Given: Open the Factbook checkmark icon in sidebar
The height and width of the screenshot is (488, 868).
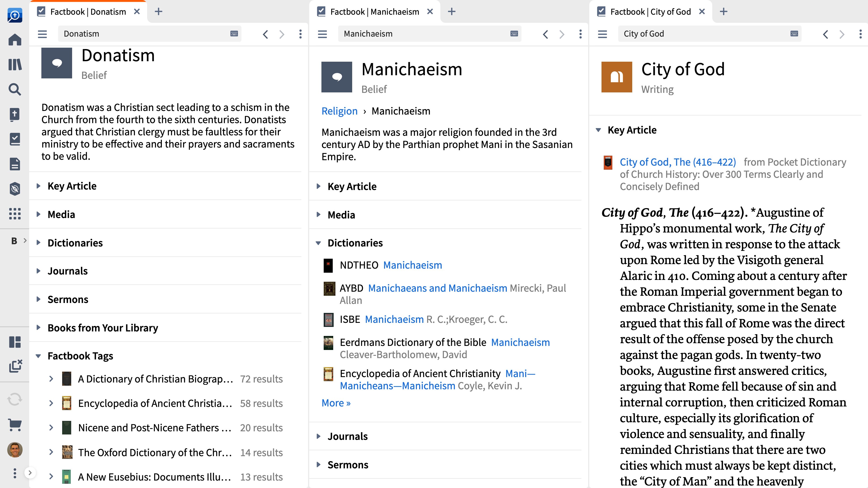Looking at the screenshot, I should (15, 139).
